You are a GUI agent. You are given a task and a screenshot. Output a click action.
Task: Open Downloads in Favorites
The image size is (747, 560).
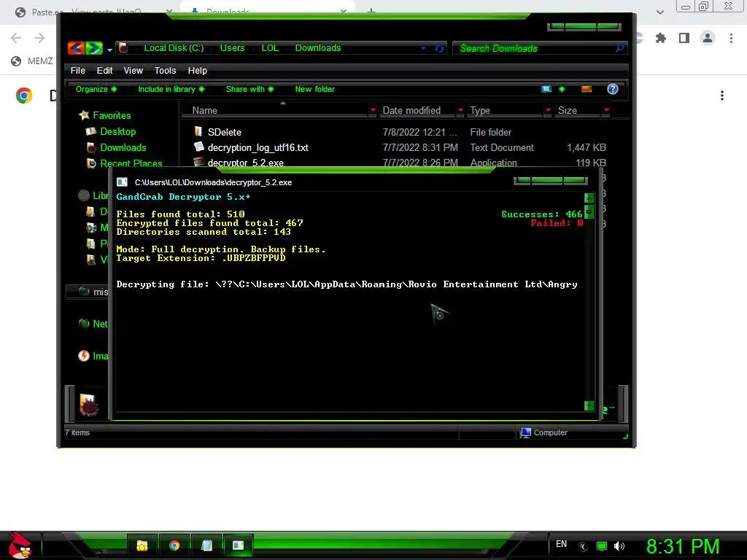(123, 147)
